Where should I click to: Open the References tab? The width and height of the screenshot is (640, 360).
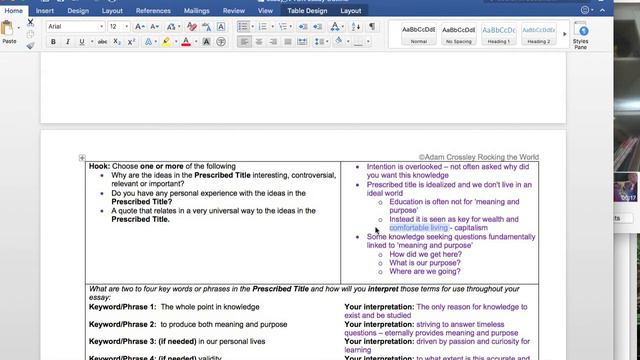153,11
